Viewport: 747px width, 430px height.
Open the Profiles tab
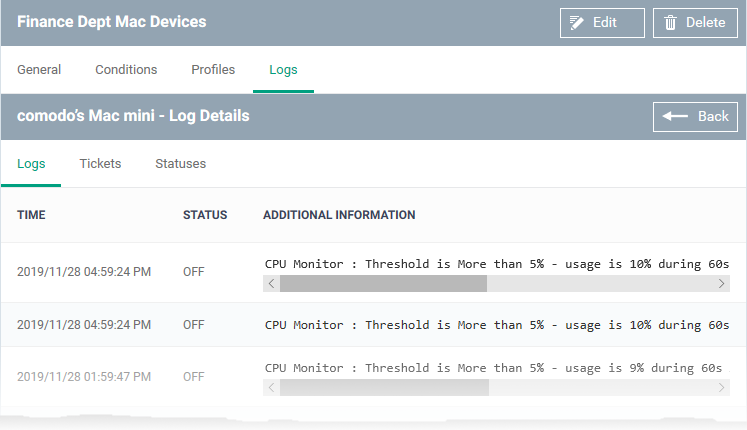(x=213, y=70)
